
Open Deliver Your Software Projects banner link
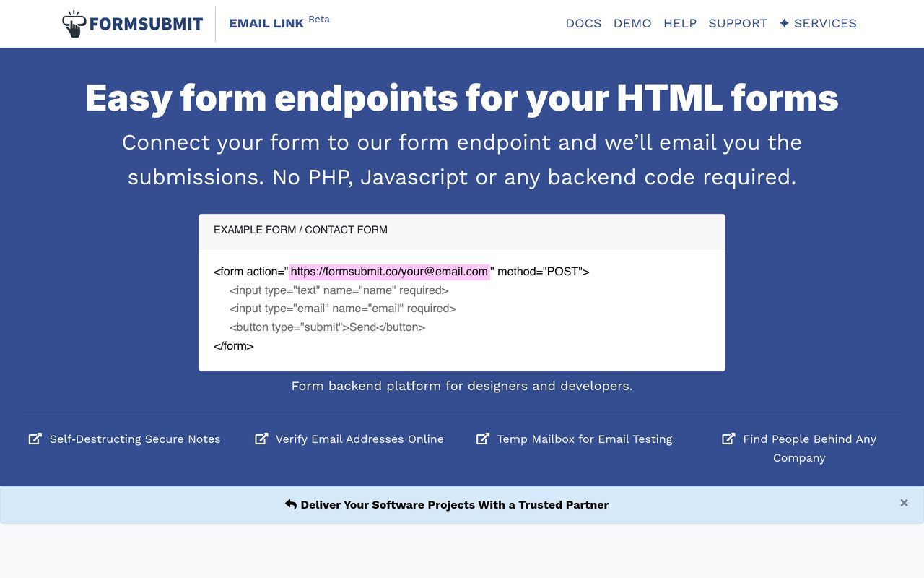click(455, 505)
